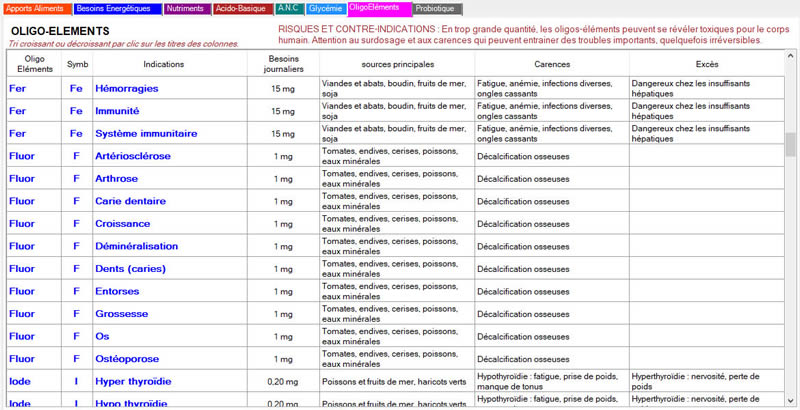Click 1 mg in the Ostéoporose row
This screenshot has width=800, height=410.
[283, 358]
